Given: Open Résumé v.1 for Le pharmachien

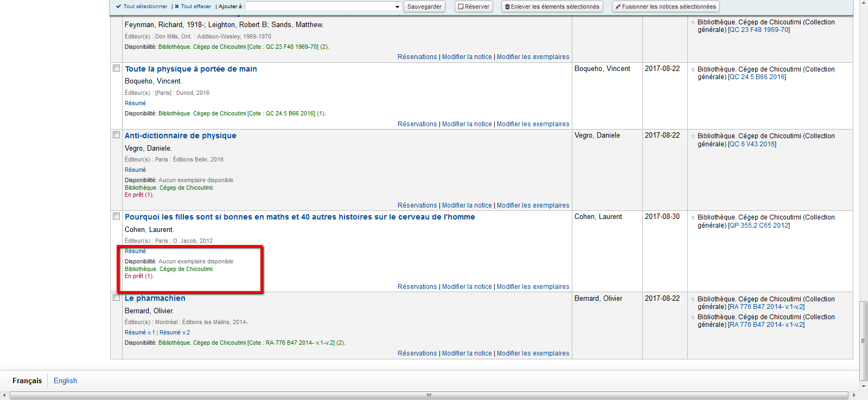Looking at the screenshot, I should [140, 332].
